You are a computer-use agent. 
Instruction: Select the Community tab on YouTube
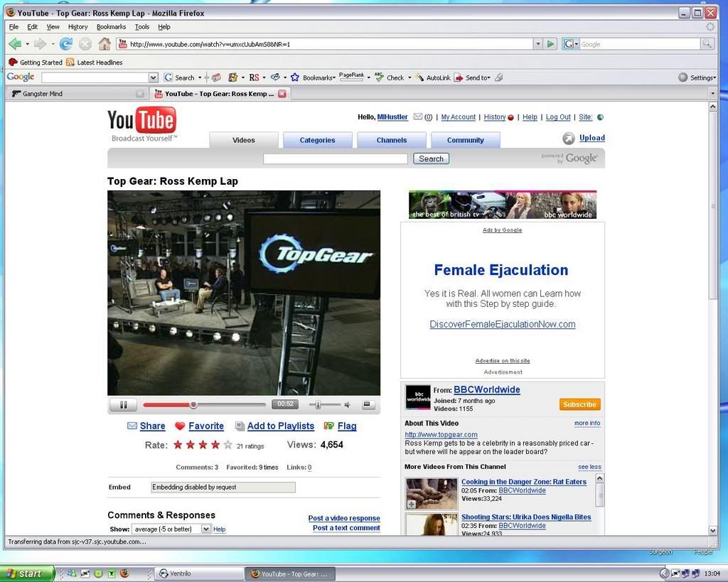465,140
